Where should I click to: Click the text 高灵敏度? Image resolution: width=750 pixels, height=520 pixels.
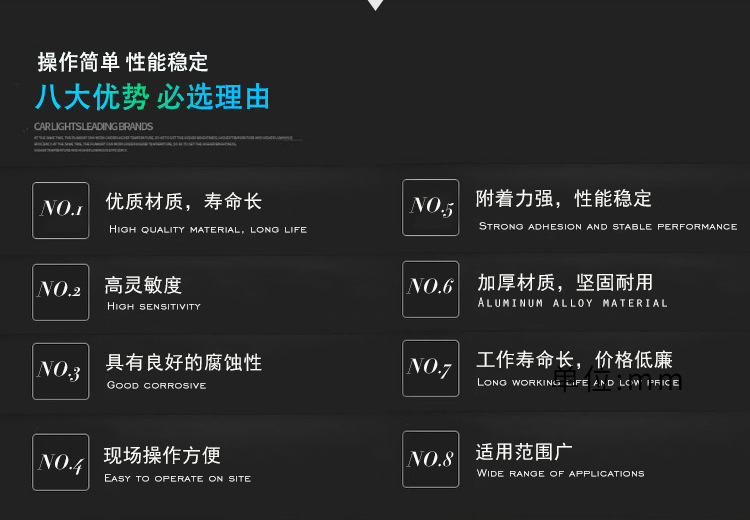coord(143,285)
